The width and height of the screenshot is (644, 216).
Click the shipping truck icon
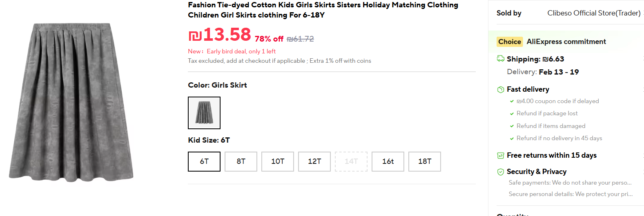(500, 59)
